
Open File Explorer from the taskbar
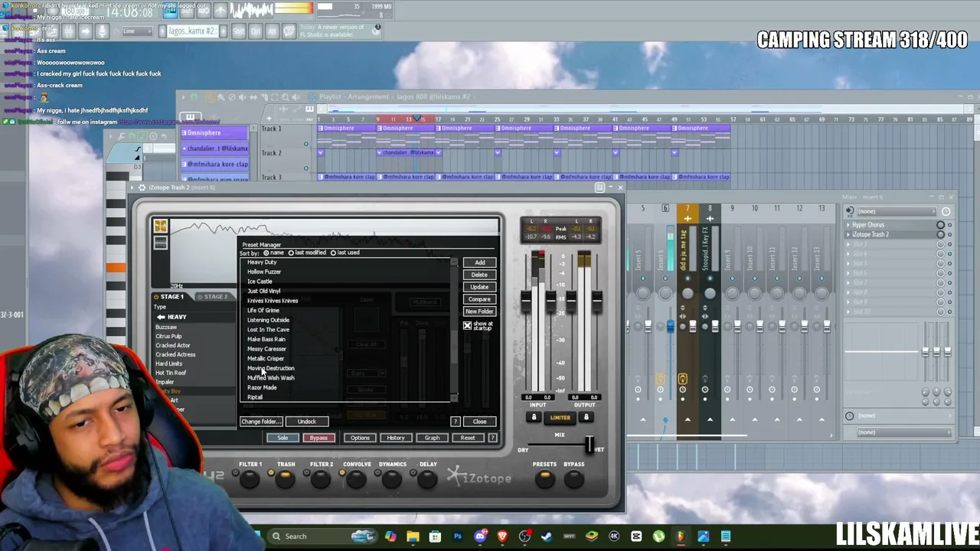[413, 536]
